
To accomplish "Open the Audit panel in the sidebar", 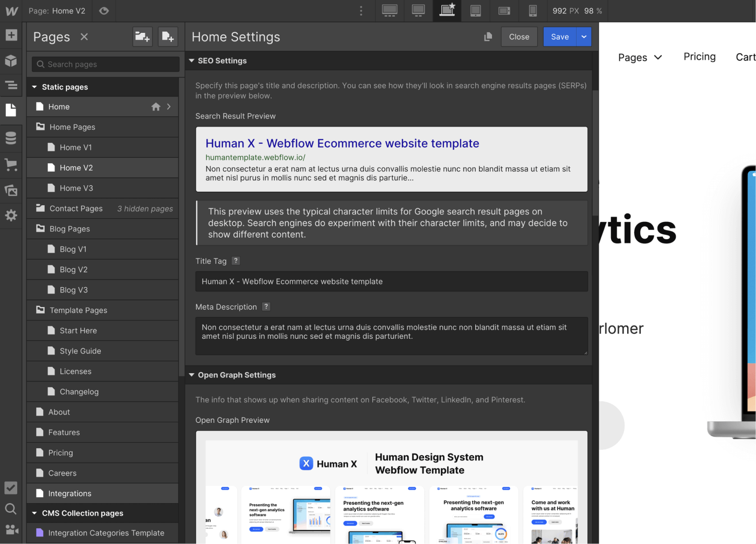I will (x=11, y=487).
